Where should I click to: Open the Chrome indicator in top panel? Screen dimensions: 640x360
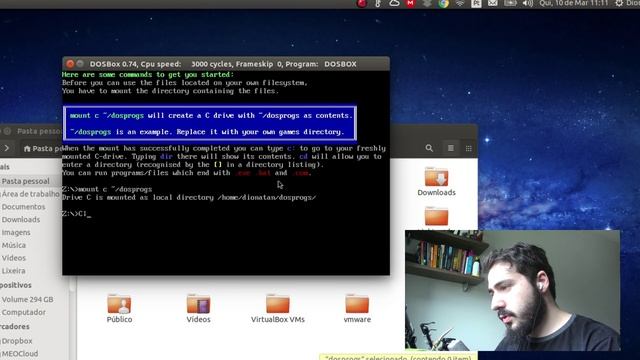[443, 4]
